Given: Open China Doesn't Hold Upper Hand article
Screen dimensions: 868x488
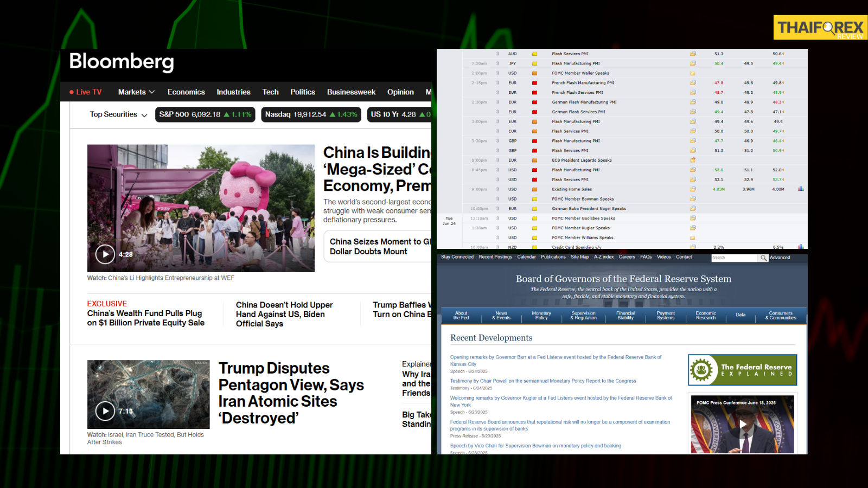Looking at the screenshot, I should click(x=284, y=314).
